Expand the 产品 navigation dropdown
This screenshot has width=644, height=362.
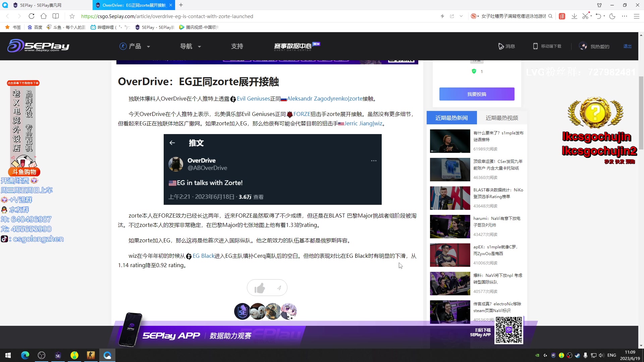click(135, 46)
